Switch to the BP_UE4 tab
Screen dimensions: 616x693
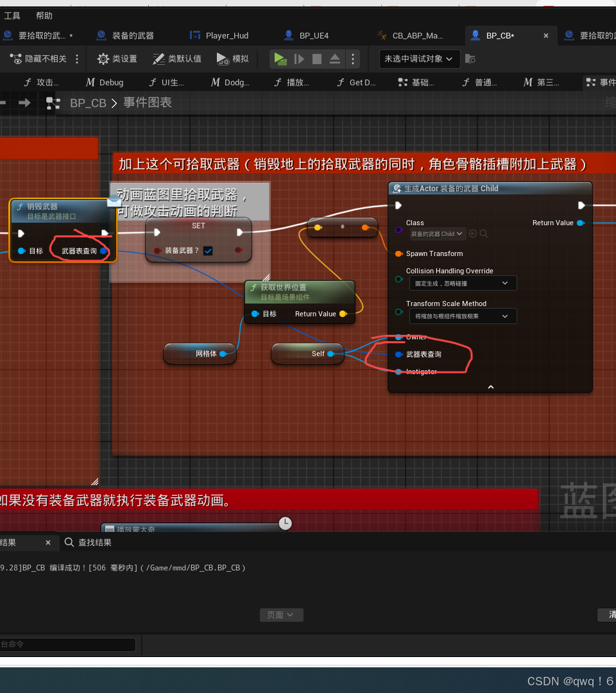306,35
